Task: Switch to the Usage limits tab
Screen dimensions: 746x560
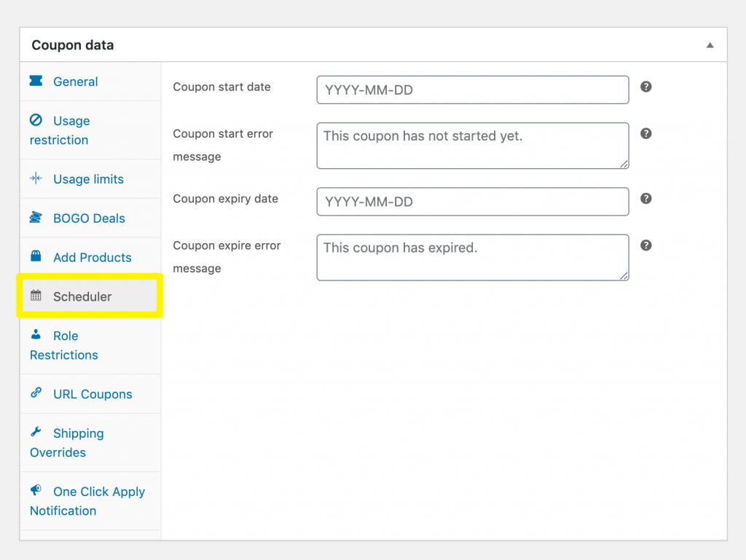Action: 90,179
